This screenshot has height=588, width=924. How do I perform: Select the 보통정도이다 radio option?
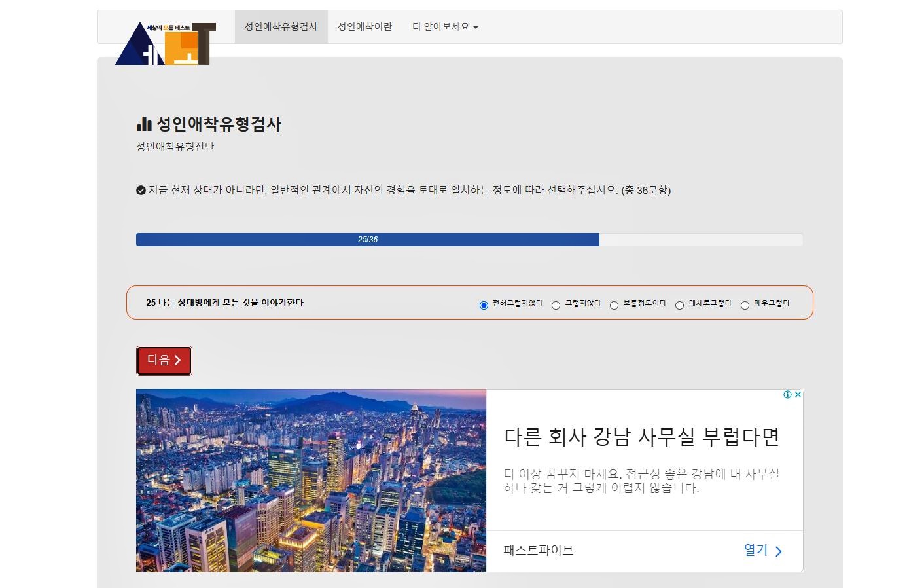(614, 305)
